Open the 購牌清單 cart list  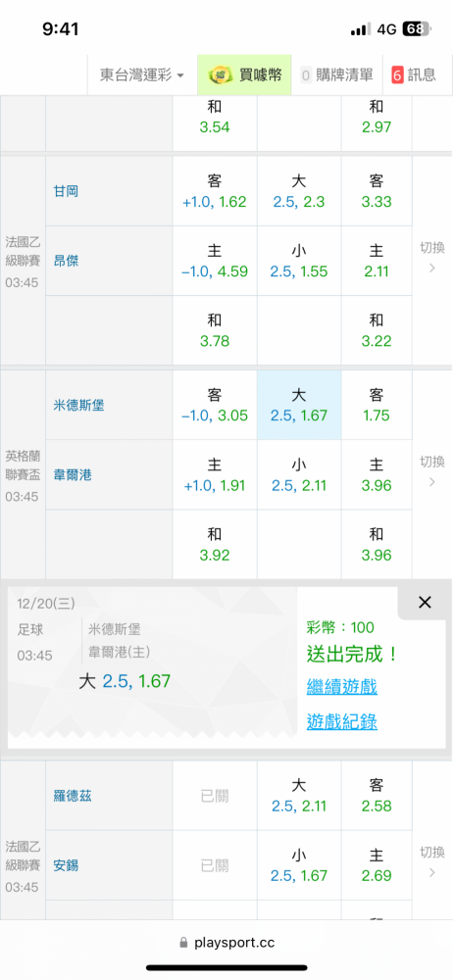coord(337,75)
